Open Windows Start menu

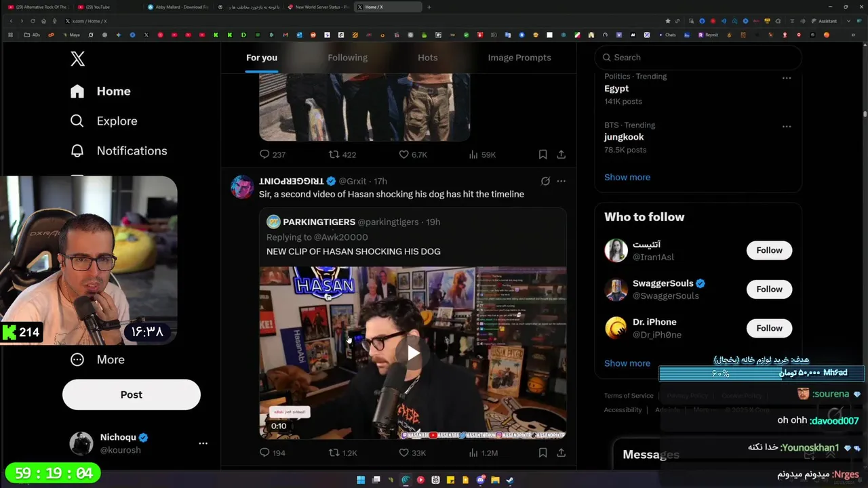361,480
